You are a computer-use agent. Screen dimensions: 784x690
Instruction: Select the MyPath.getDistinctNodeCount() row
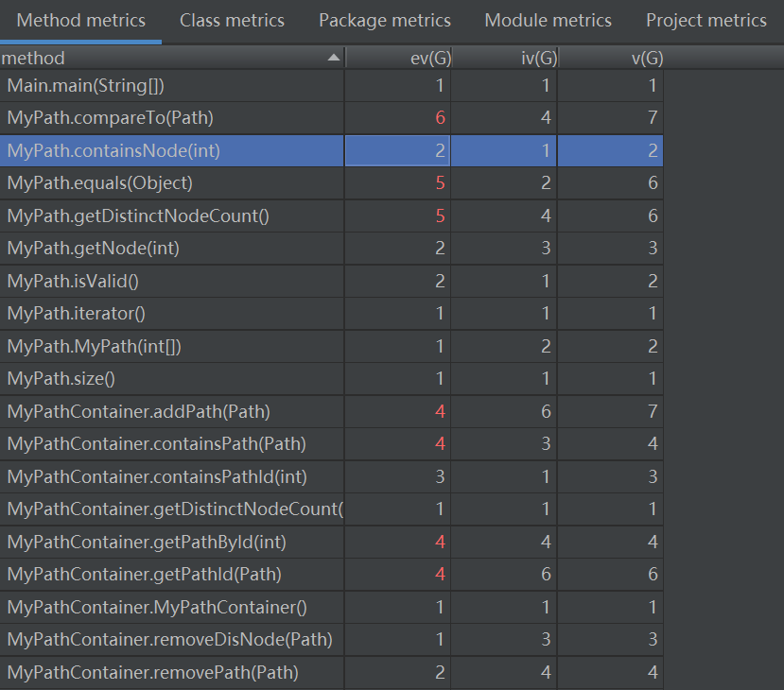(332, 216)
